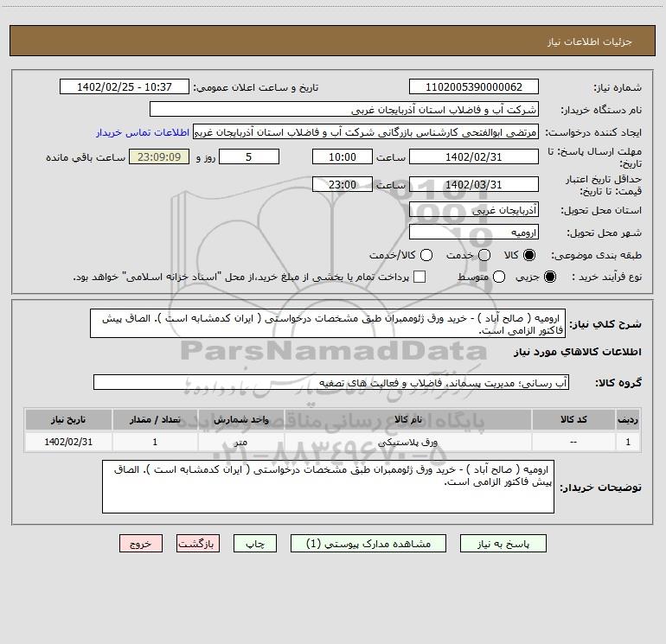
Task: Click the بازگشت back button
Action: point(198,544)
